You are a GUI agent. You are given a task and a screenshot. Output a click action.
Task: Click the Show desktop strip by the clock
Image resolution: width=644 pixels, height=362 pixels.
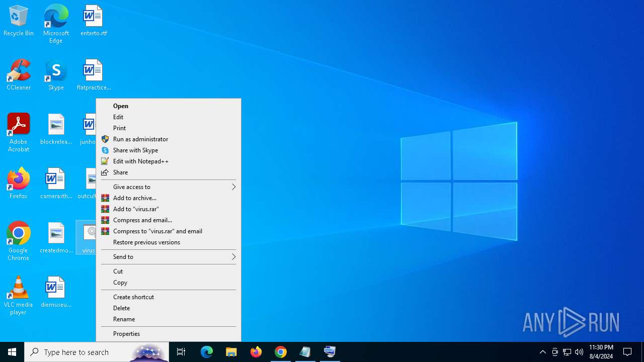(x=642, y=352)
